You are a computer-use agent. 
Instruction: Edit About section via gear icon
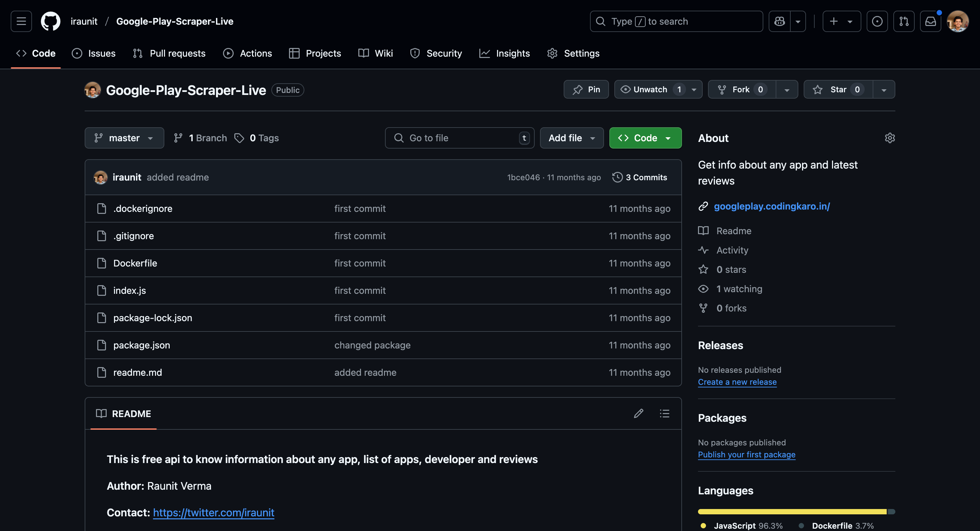tap(889, 138)
